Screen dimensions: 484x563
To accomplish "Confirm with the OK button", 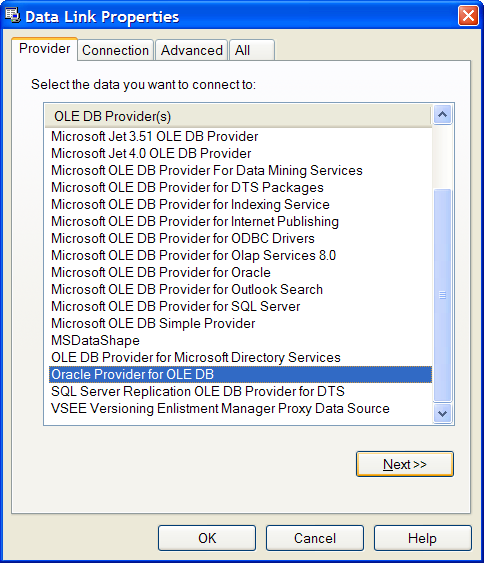I will tap(207, 538).
